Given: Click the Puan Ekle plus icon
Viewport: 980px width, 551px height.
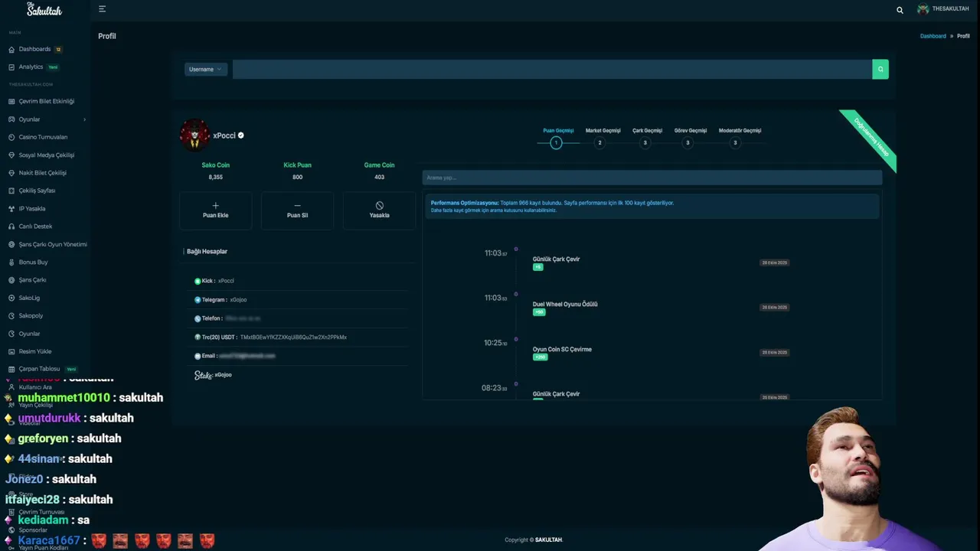Looking at the screenshot, I should coord(215,205).
